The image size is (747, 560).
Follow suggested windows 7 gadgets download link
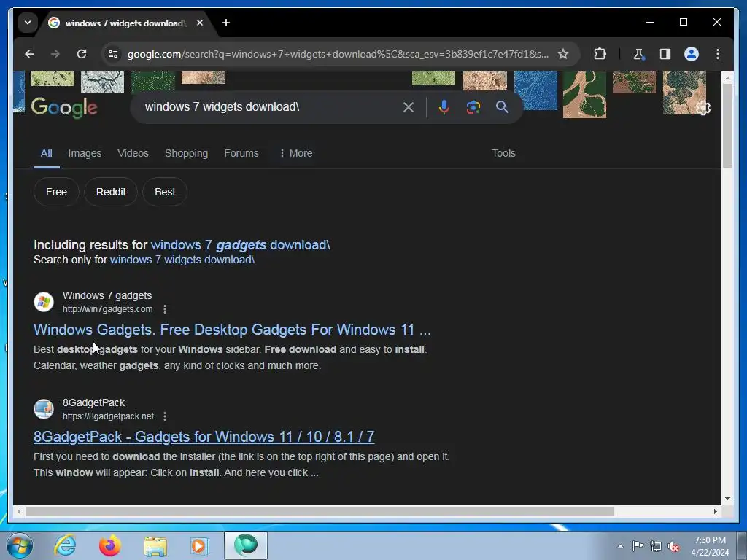point(240,245)
